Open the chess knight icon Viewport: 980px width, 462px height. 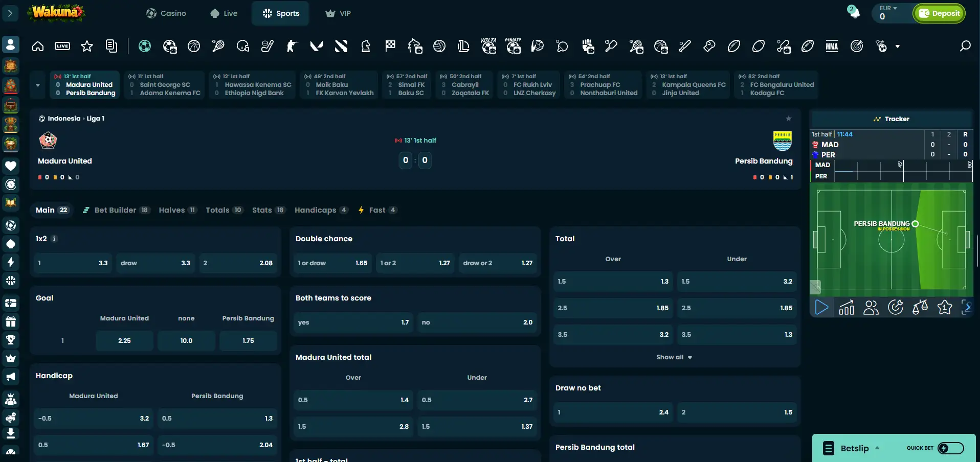(x=366, y=47)
